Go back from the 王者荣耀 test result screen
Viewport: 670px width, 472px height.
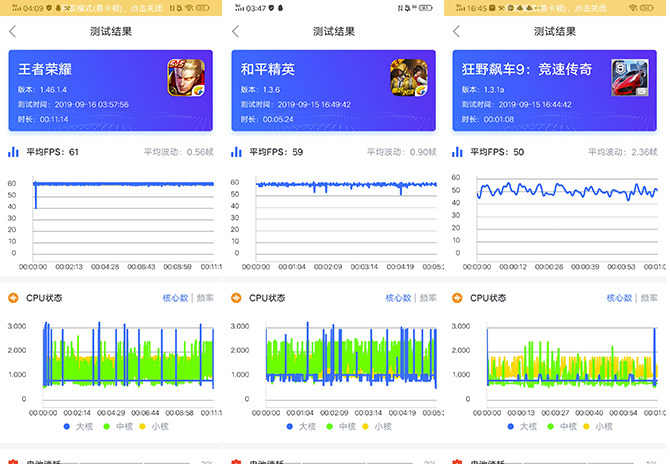coord(12,31)
